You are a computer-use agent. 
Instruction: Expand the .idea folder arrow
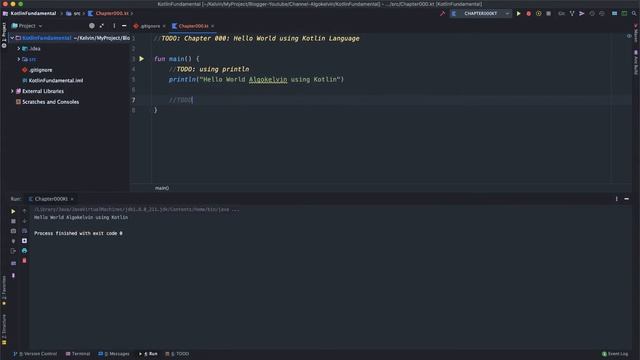(x=19, y=49)
